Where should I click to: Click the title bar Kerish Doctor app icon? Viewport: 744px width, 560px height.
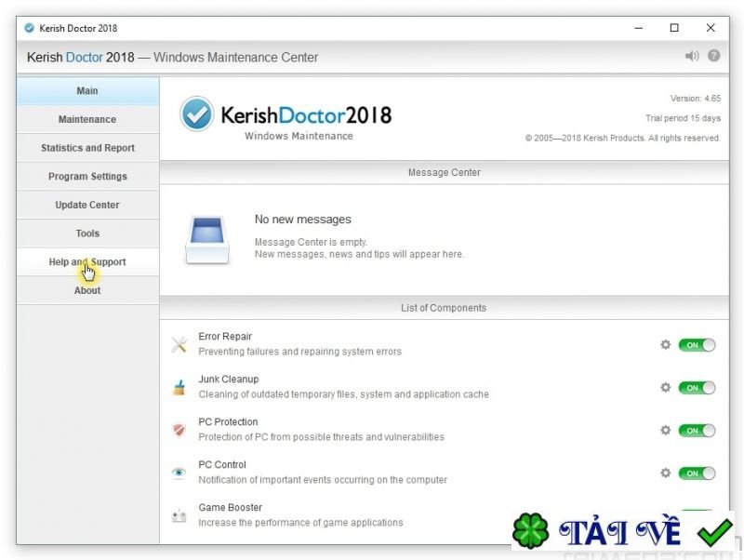tap(30, 28)
